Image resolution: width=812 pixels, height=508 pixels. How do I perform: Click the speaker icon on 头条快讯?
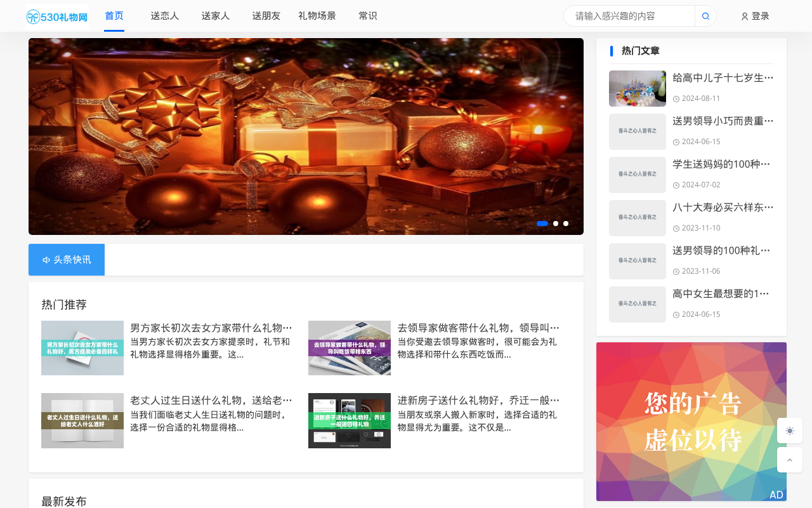[x=45, y=259]
